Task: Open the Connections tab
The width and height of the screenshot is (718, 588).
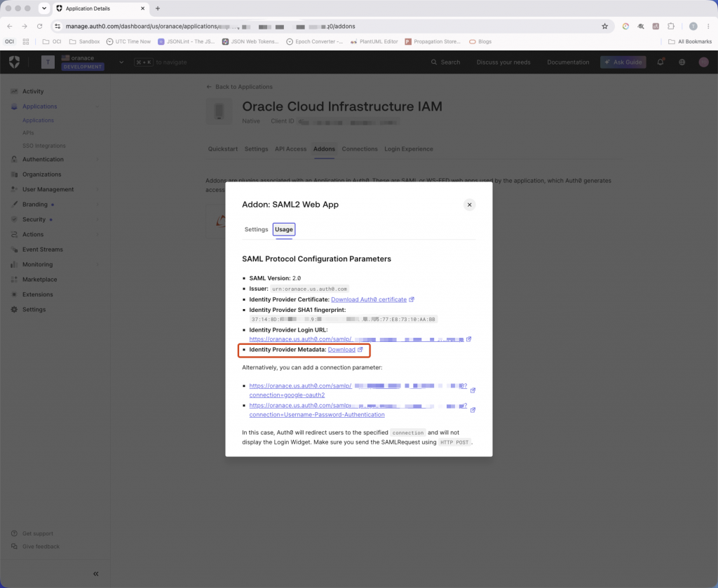Action: (360, 149)
